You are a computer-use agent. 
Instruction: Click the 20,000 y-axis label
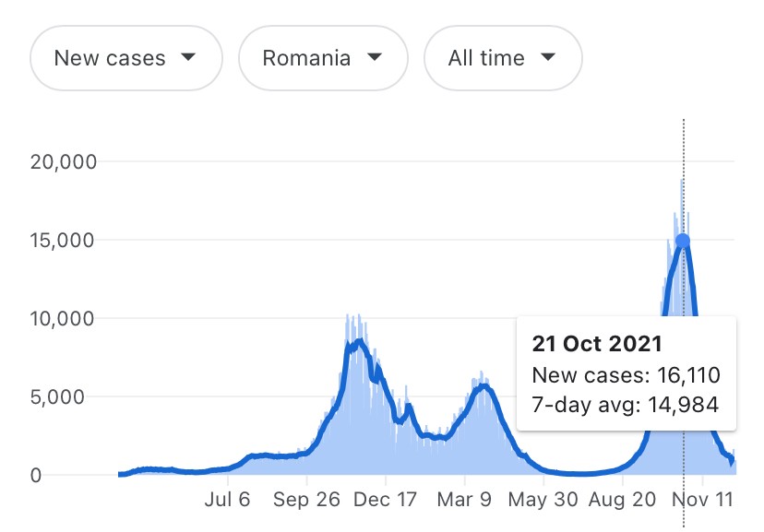(x=64, y=161)
